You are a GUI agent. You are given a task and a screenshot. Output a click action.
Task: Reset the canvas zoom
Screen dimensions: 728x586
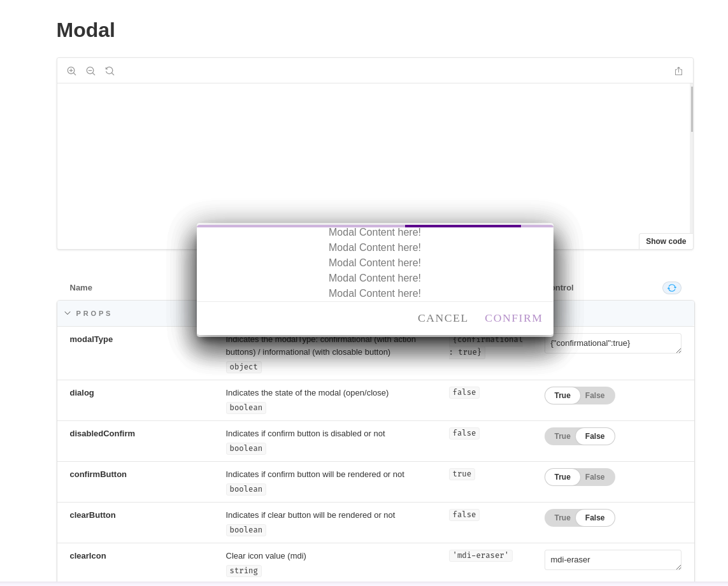point(110,71)
